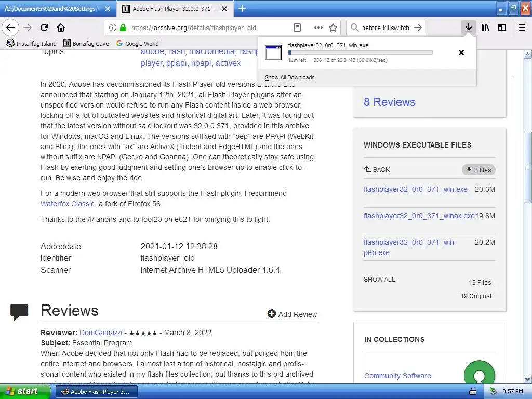The height and width of the screenshot is (399, 532).
Task: Click the keyboard icon in the taskbar
Action: tap(472, 392)
